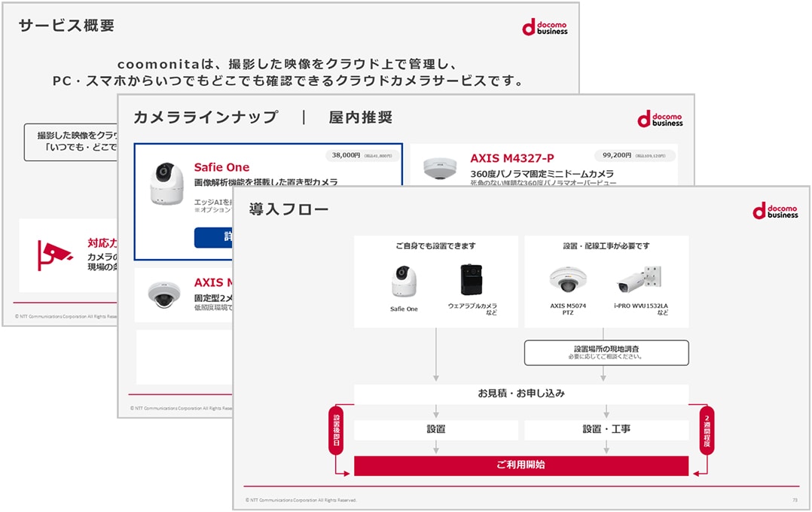
Task: Click the AXIS M5074 PTZ label
Action: pos(568,309)
